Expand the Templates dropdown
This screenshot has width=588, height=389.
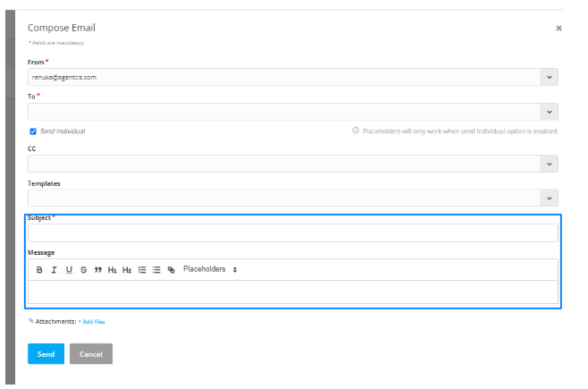pos(549,198)
